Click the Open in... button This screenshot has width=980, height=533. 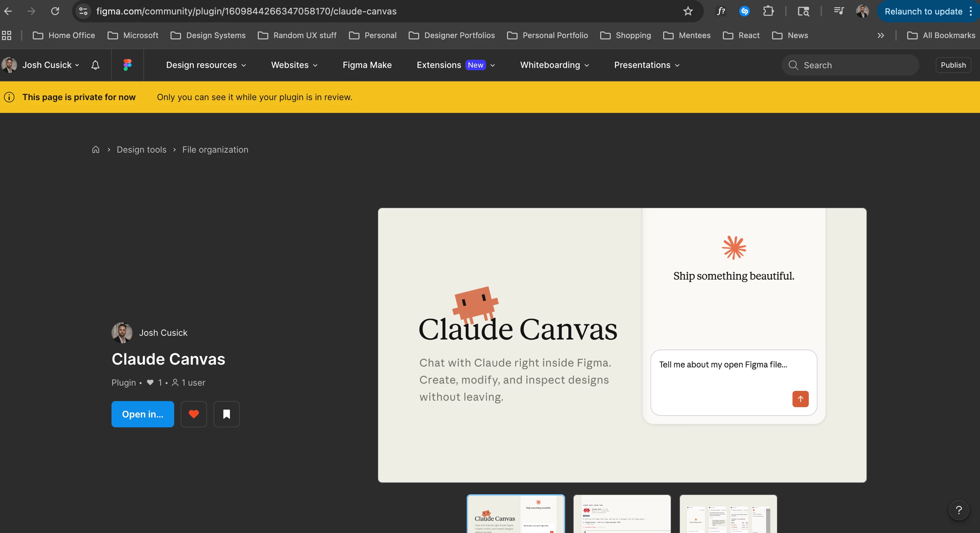click(143, 414)
